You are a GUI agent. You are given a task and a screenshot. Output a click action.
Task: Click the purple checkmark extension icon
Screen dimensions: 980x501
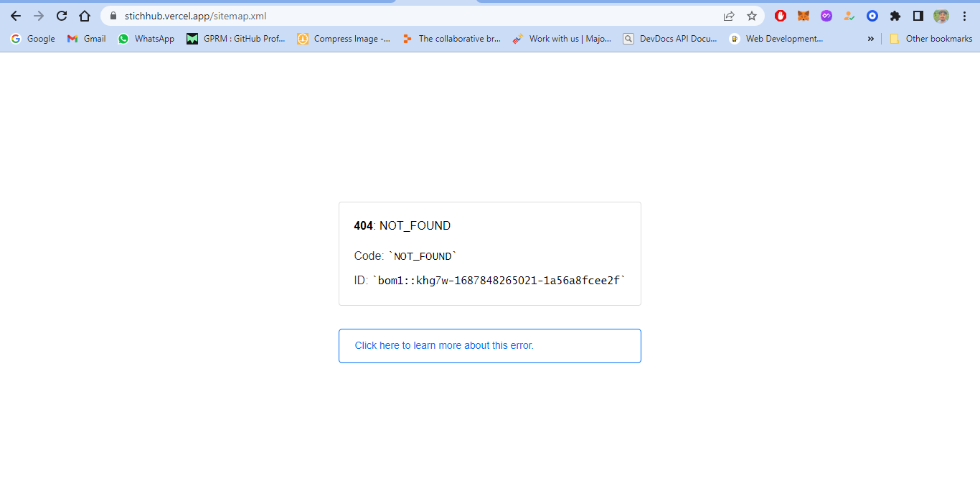coord(826,16)
